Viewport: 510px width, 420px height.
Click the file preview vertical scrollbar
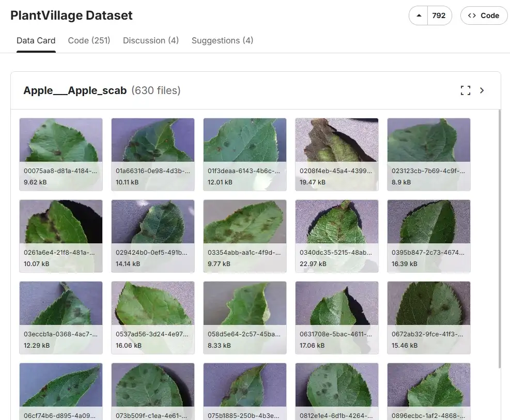coord(499,238)
